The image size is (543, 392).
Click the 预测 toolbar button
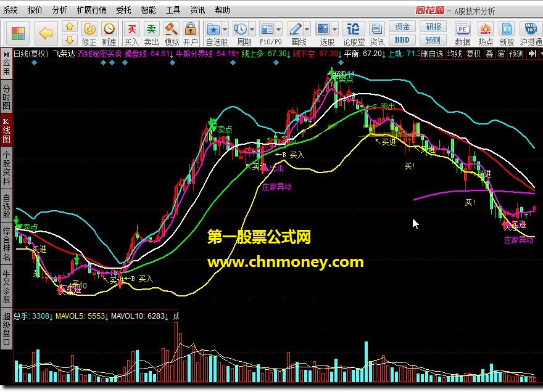coord(433,40)
